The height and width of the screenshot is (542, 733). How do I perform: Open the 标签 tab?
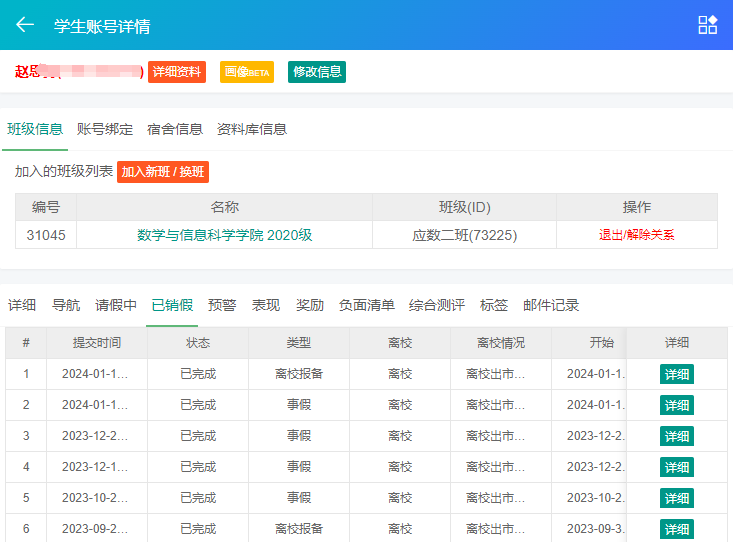pyautogui.click(x=494, y=305)
